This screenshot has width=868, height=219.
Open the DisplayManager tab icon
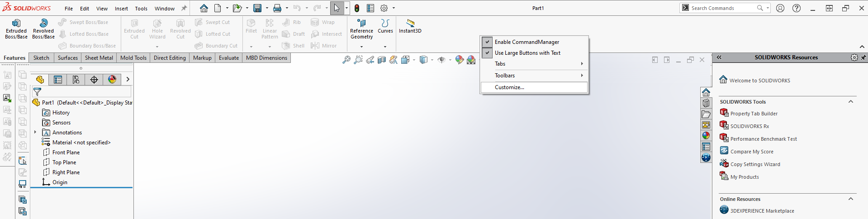pos(112,80)
